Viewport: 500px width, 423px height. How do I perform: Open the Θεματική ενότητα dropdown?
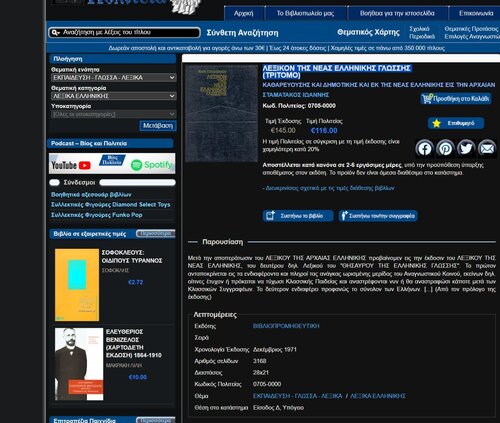[x=114, y=77]
